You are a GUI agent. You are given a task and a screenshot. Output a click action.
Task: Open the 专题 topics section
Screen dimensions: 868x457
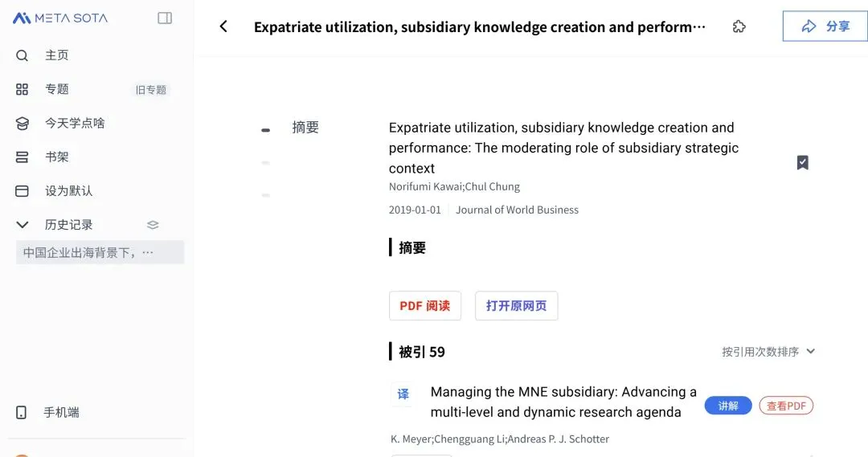[x=56, y=89]
